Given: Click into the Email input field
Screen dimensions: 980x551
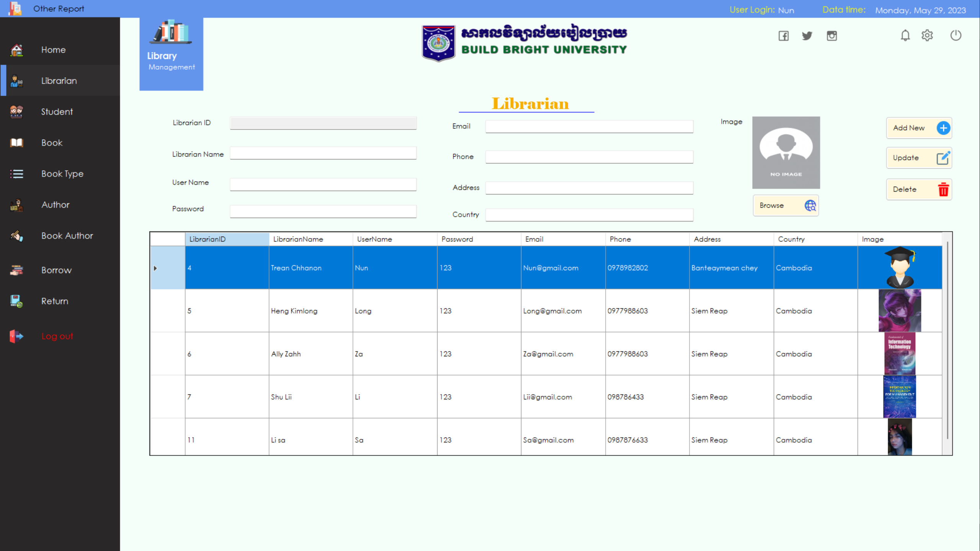Looking at the screenshot, I should 588,126.
